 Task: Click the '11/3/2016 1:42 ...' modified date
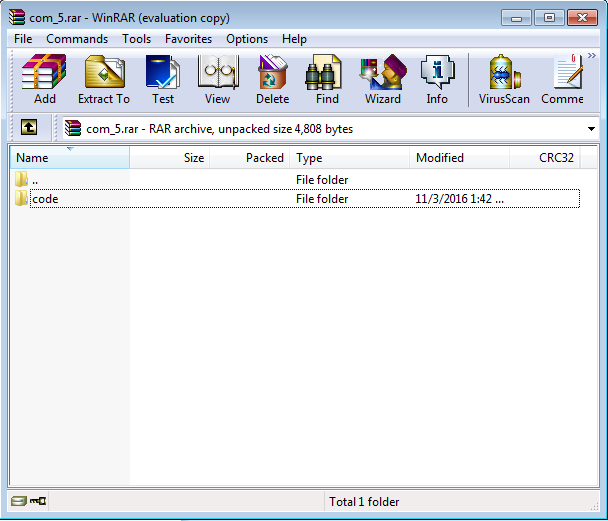tap(459, 198)
